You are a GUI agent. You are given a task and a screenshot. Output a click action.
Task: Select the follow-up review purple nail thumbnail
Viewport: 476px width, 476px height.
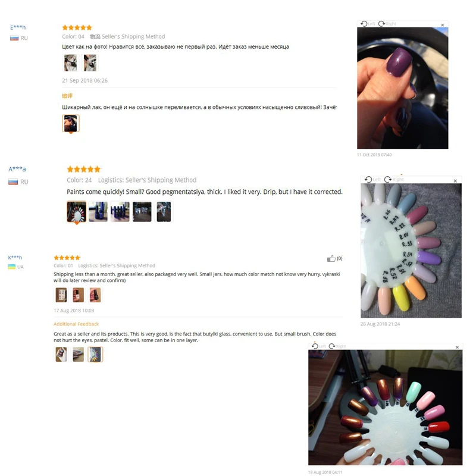[x=71, y=123]
